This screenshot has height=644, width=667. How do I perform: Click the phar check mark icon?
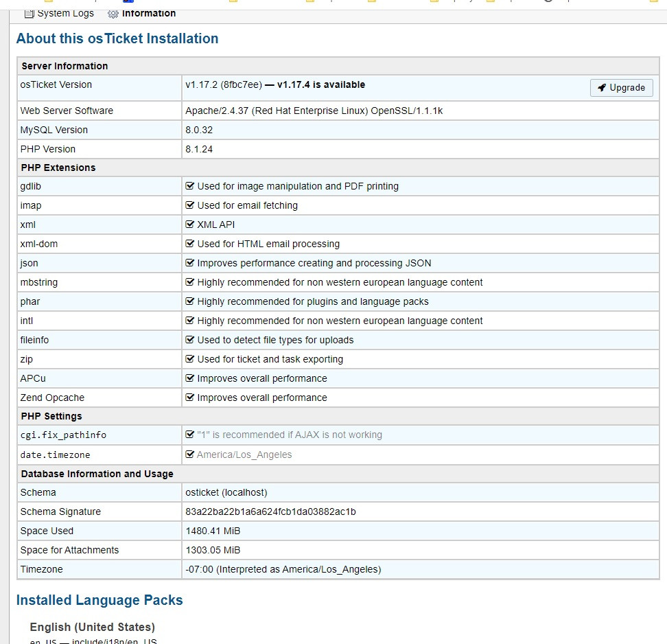coord(189,301)
